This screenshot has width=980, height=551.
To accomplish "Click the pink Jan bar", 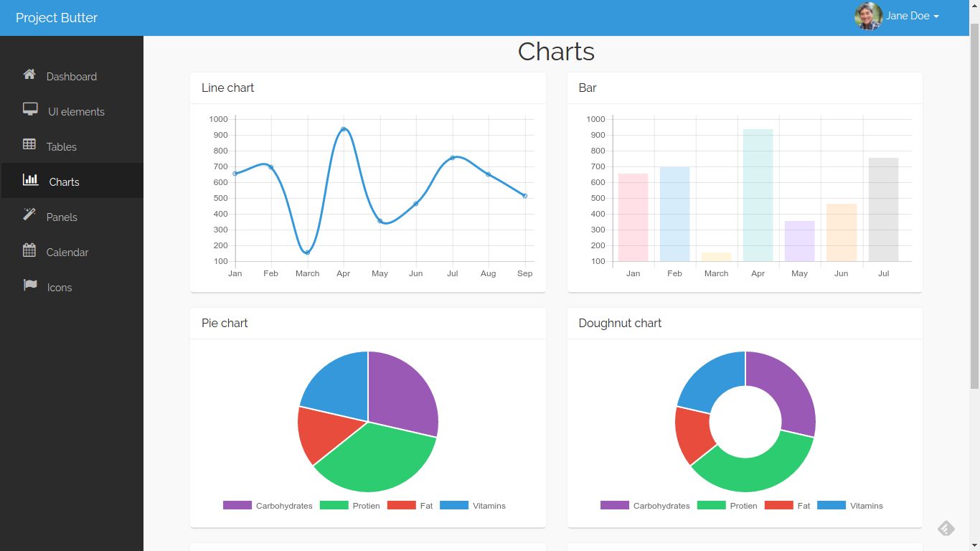I will 633,217.
